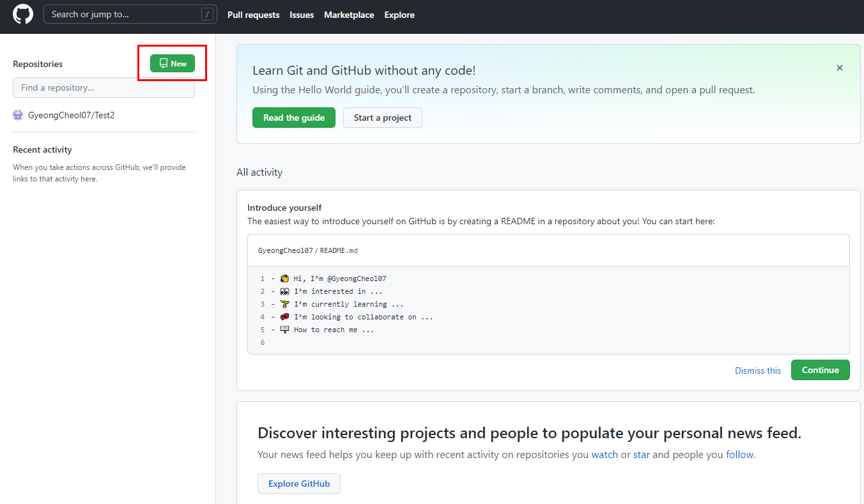
Task: Click the Find a repository input
Action: click(x=104, y=88)
